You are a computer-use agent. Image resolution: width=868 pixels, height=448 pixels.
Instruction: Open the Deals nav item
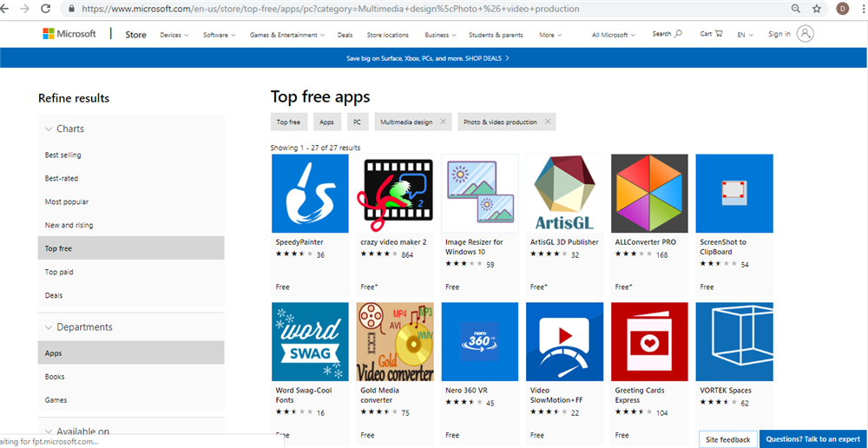345,35
